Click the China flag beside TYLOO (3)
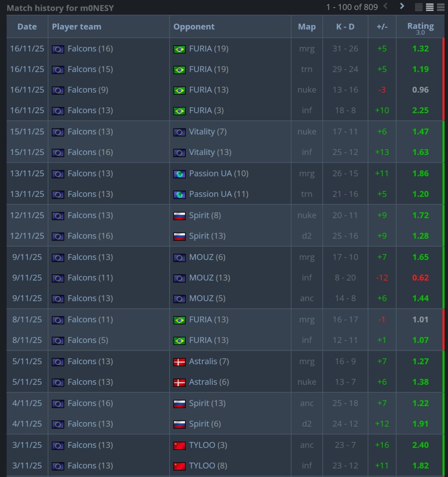 [x=179, y=446]
